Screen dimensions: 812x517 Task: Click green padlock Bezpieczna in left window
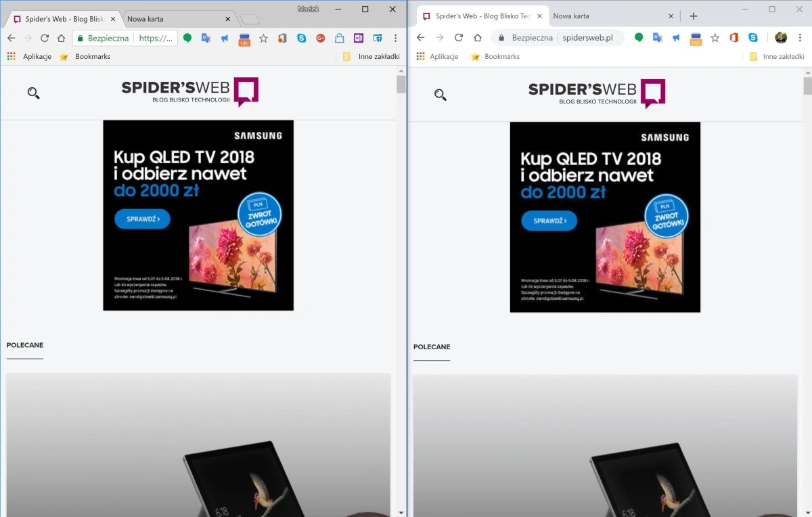pos(104,39)
